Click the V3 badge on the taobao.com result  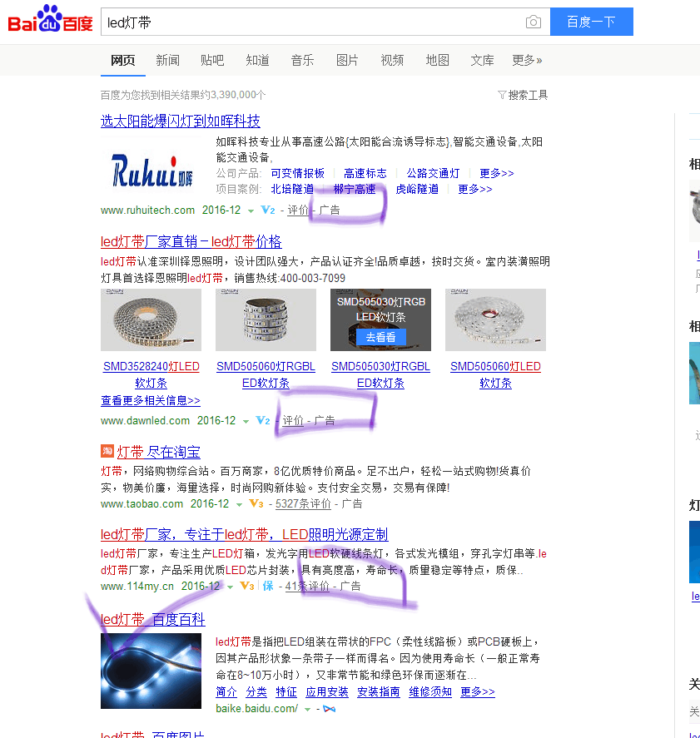click(255, 503)
